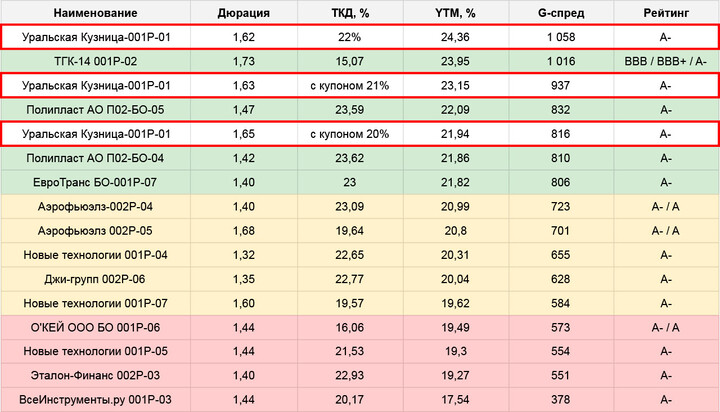The width and height of the screenshot is (720, 412).
Task: Click the "Рейтинг" column header
Action: pos(666,13)
